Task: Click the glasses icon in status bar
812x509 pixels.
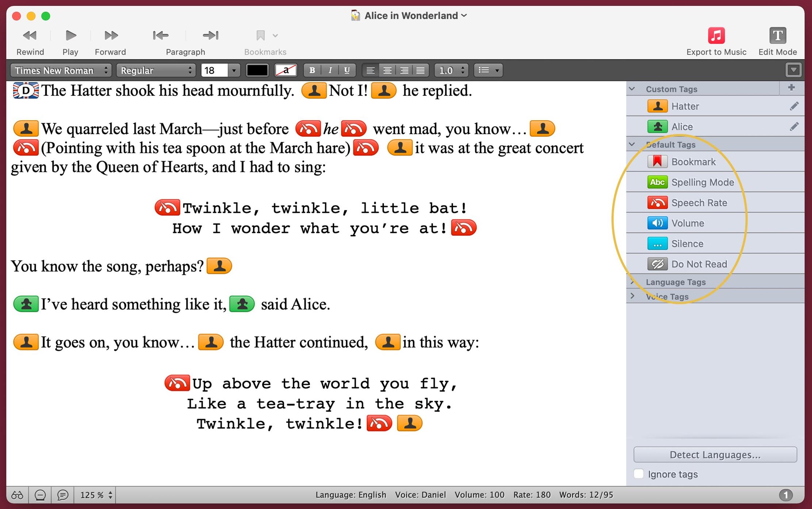Action: (18, 495)
